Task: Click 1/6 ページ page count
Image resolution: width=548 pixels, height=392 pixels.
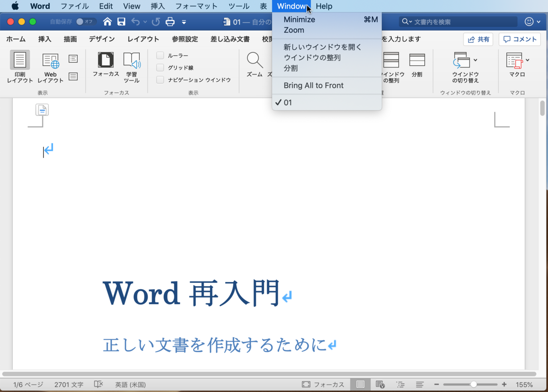Action: (28, 385)
